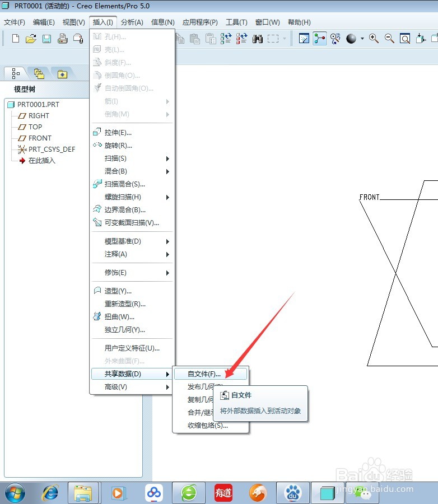Open the 帮助(H) menu
Screen dimensions: 438x504
click(x=299, y=22)
